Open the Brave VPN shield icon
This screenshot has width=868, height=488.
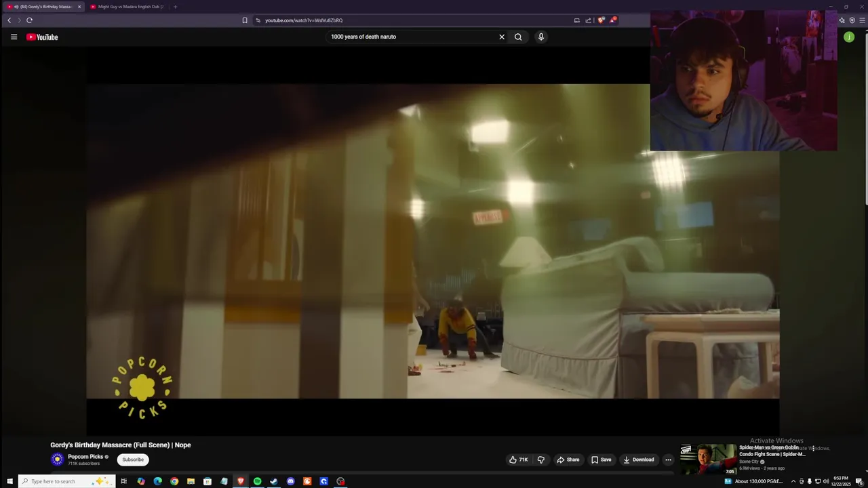coord(852,20)
